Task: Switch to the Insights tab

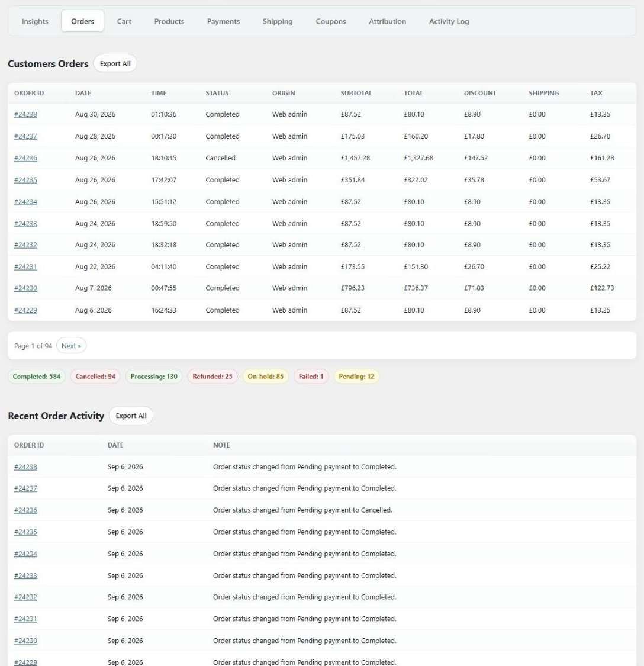Action: [x=35, y=21]
